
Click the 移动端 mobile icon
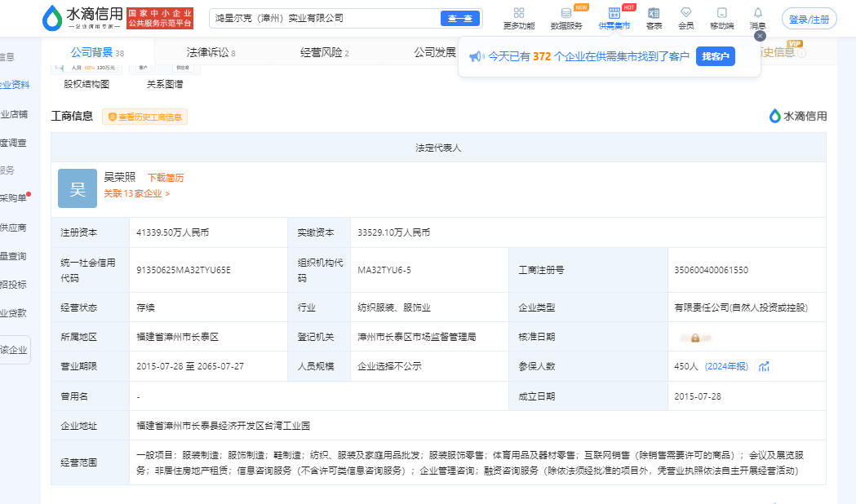[x=721, y=13]
